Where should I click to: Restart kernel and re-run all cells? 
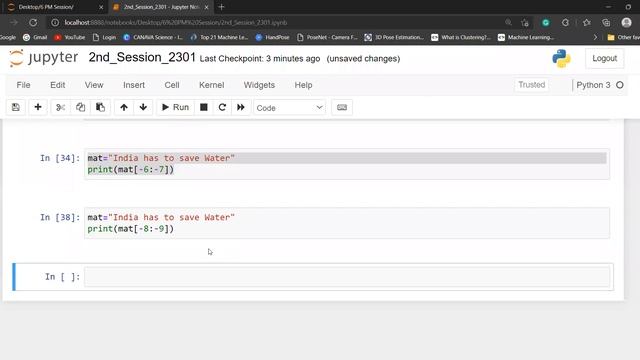[241, 107]
